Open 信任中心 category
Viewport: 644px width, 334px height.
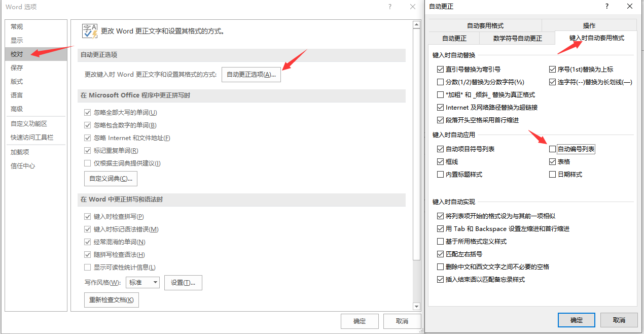coord(35,165)
